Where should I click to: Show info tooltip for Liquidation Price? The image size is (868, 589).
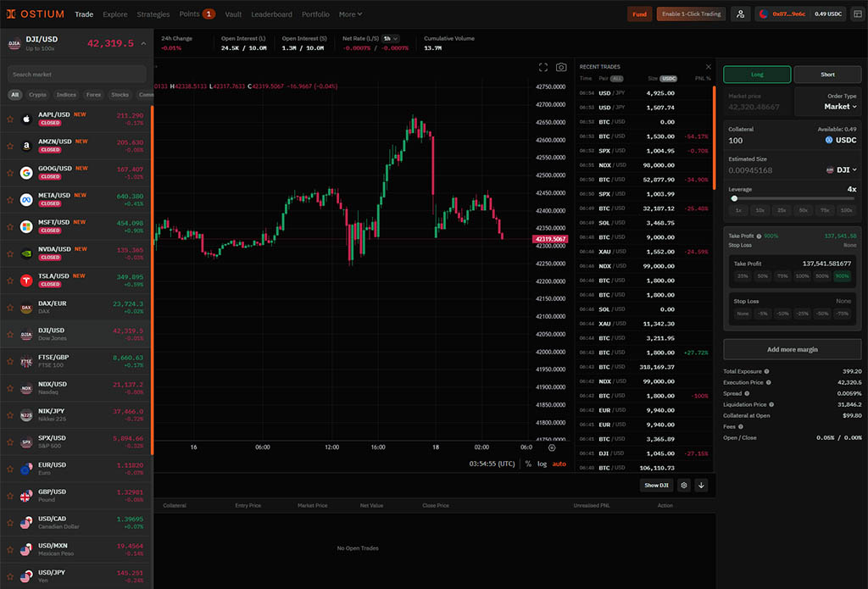coord(771,404)
